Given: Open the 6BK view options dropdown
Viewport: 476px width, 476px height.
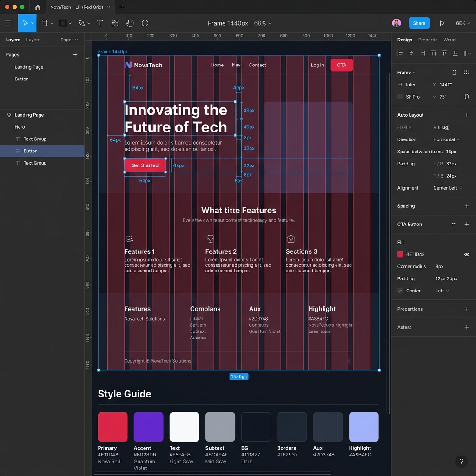Looking at the screenshot, I should coord(463,23).
